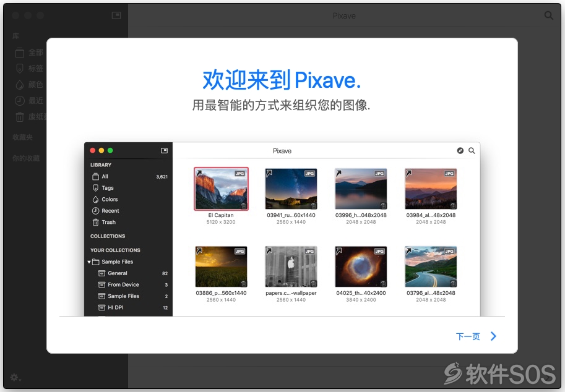Select the 04025_th...40x2400 nebula thumbnail
Screen dimensions: 565x392
point(361,266)
